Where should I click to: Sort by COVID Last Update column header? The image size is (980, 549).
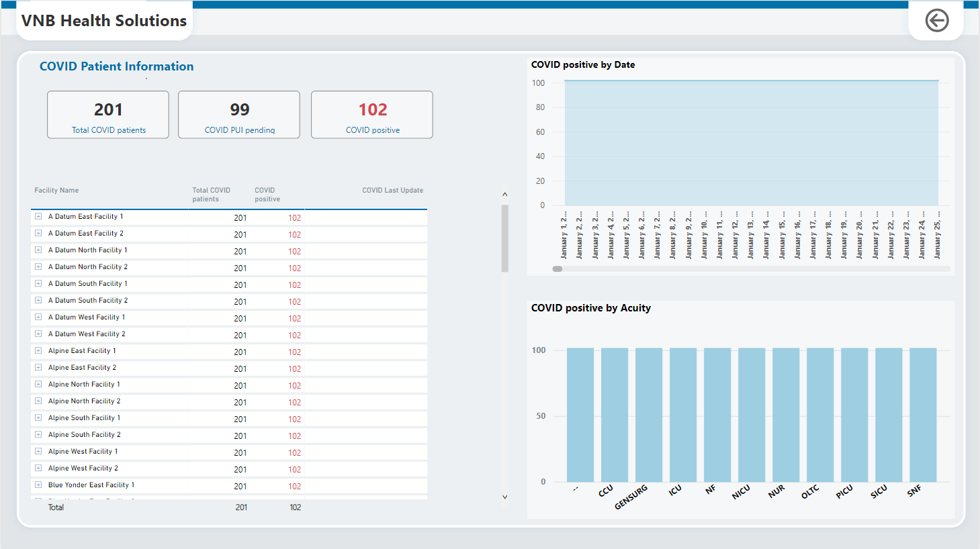392,191
